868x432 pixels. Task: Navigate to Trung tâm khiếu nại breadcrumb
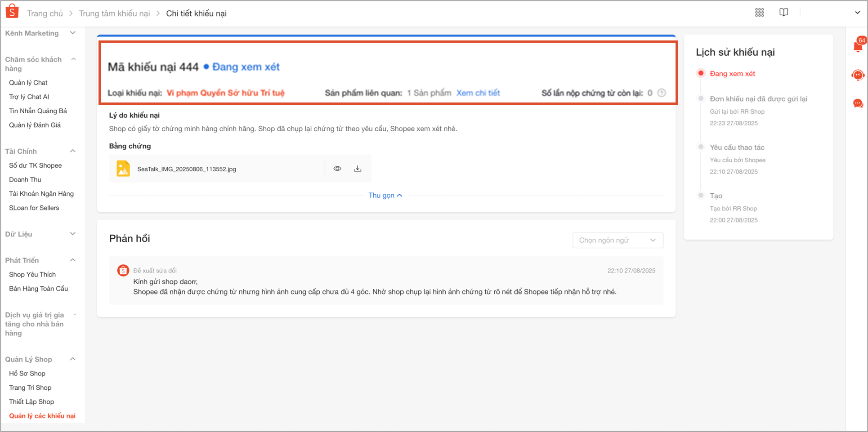click(114, 13)
